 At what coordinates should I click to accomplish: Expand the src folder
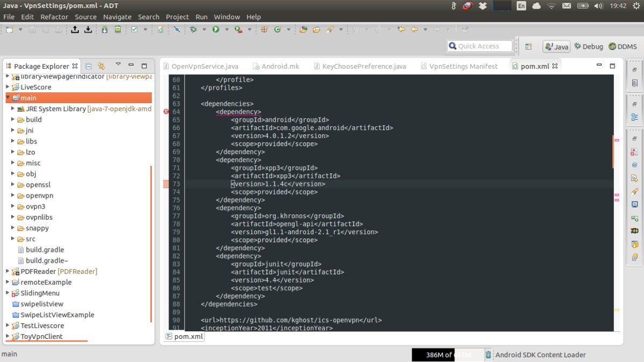(13, 239)
